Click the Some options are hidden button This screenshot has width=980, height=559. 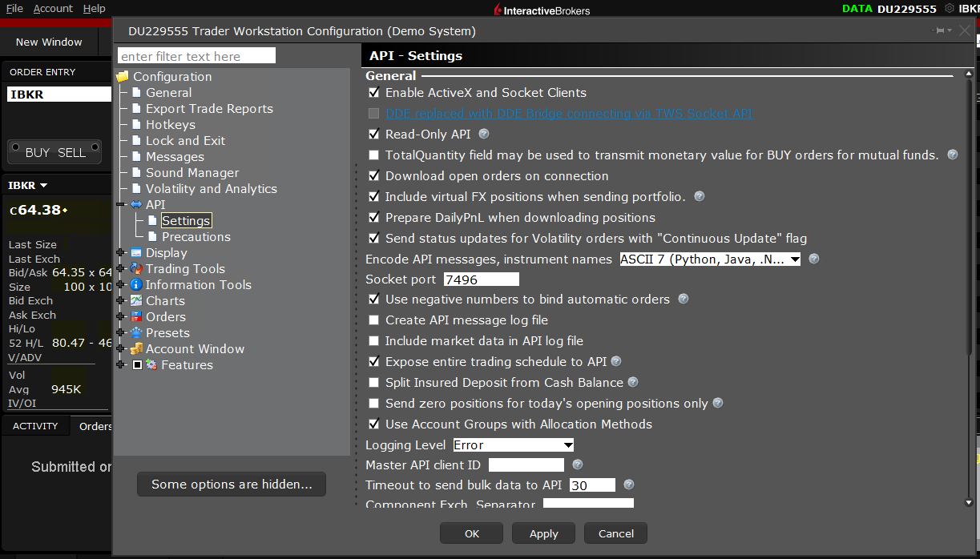(231, 484)
